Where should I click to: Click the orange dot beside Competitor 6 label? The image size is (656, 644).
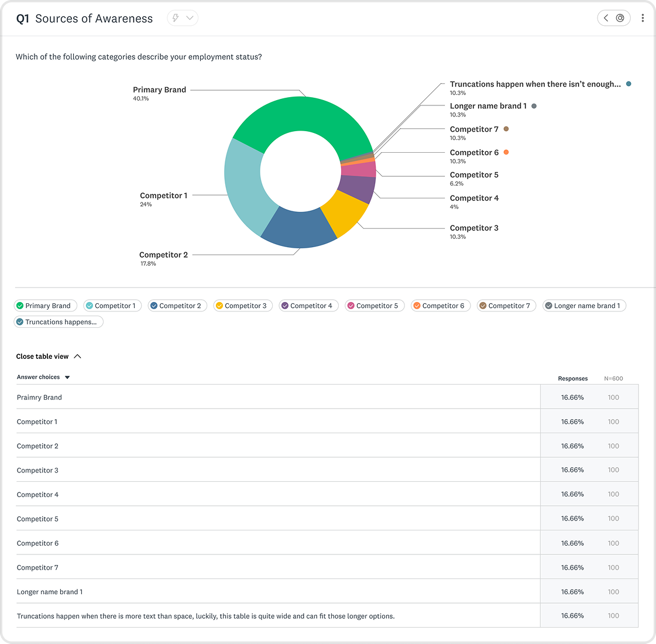(x=506, y=152)
